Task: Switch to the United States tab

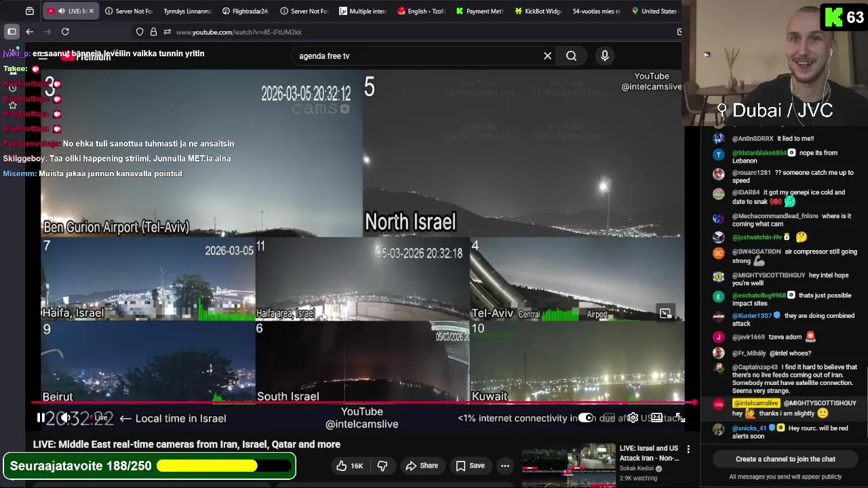Action: 654,11
